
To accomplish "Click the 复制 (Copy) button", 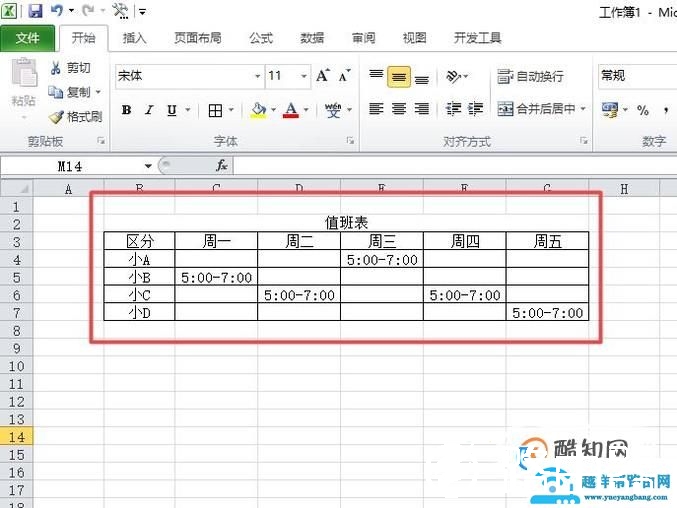I will tap(70, 92).
